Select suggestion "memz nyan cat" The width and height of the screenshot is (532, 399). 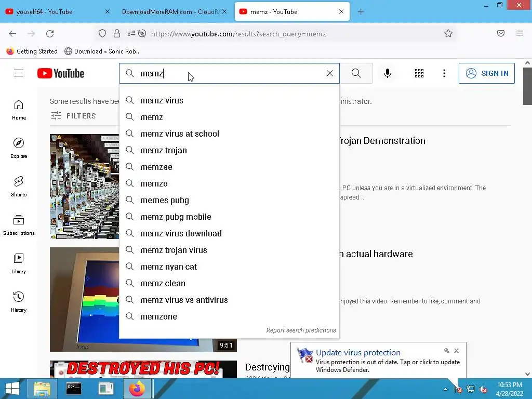click(229, 267)
